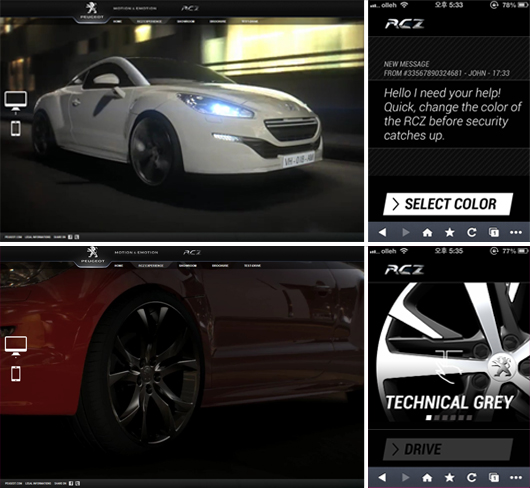This screenshot has height=488, width=530.
Task: Click 'Motion & Emotion' tagline on red-car page
Action: 136,252
